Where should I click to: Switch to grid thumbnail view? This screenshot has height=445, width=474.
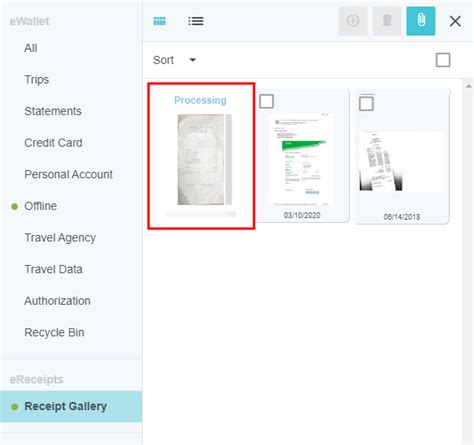coord(159,21)
